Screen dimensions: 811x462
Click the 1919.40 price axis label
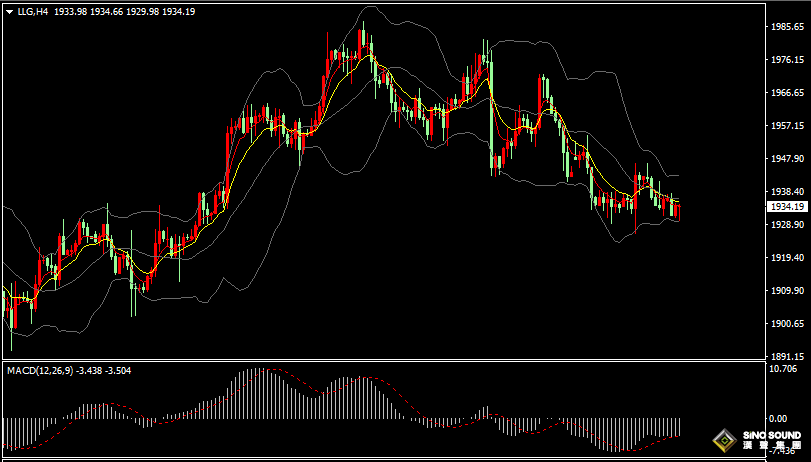click(x=785, y=258)
